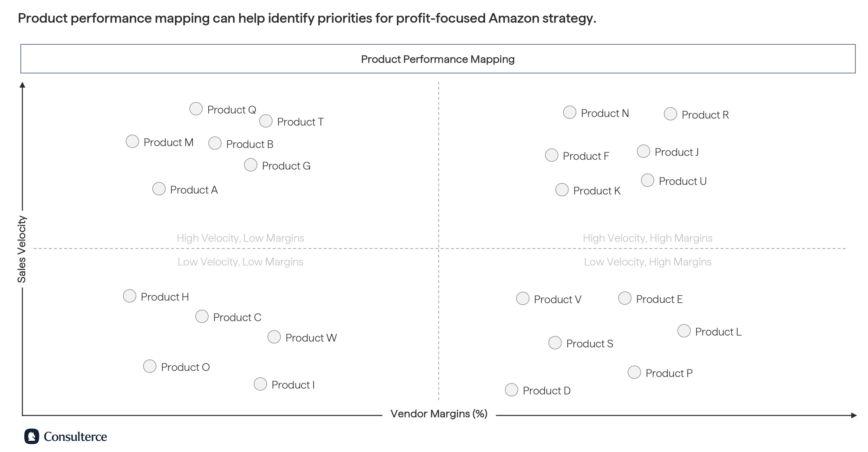Click the Consulterce brand name text

tap(75, 436)
